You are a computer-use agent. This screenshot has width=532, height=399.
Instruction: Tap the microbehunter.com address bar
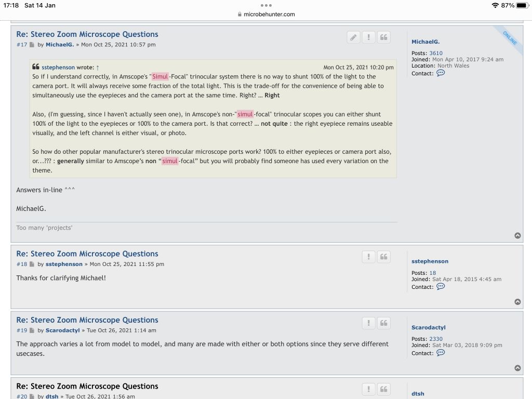(x=266, y=14)
